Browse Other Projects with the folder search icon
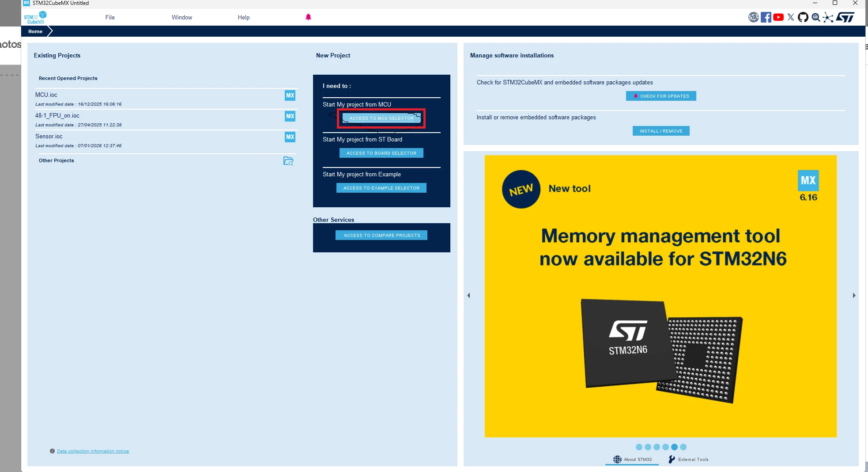The width and height of the screenshot is (868, 472). tap(288, 161)
